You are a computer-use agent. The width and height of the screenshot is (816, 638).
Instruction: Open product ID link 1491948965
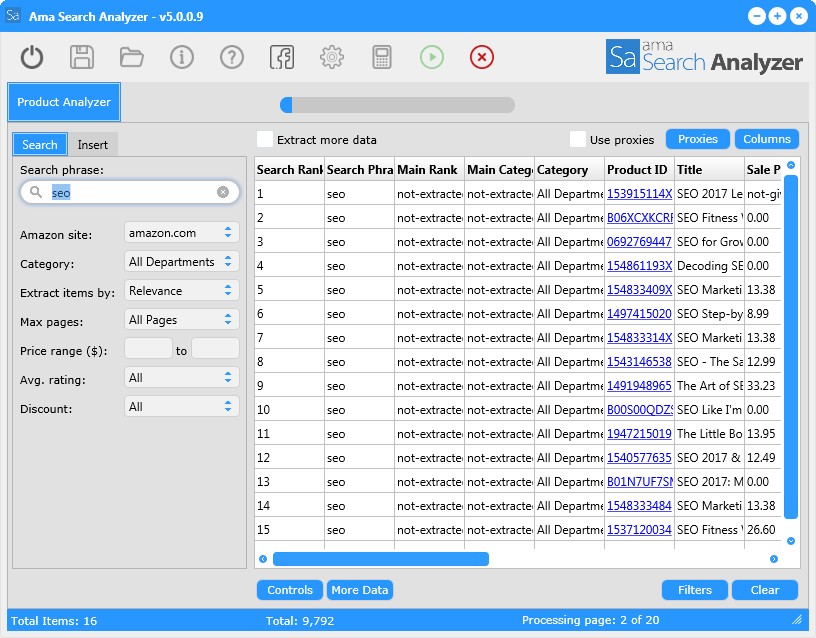[x=639, y=386]
